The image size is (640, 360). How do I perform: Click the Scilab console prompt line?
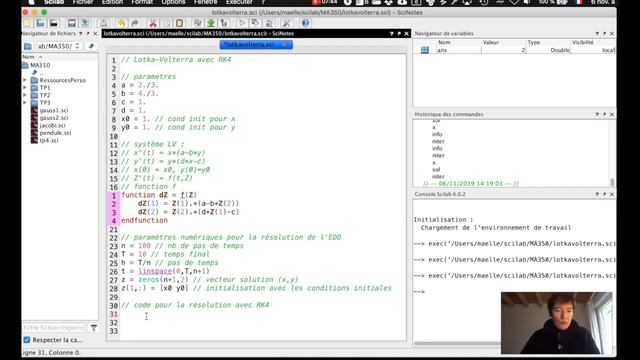click(x=420, y=291)
